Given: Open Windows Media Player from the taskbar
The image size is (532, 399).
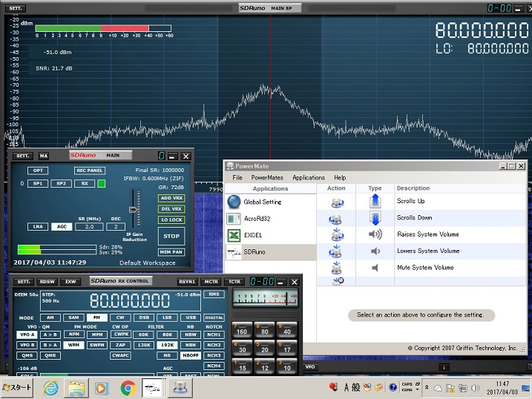Looking at the screenshot, I should click(102, 388).
